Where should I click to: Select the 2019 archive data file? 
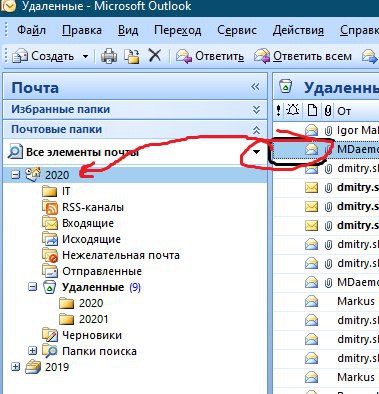(57, 367)
